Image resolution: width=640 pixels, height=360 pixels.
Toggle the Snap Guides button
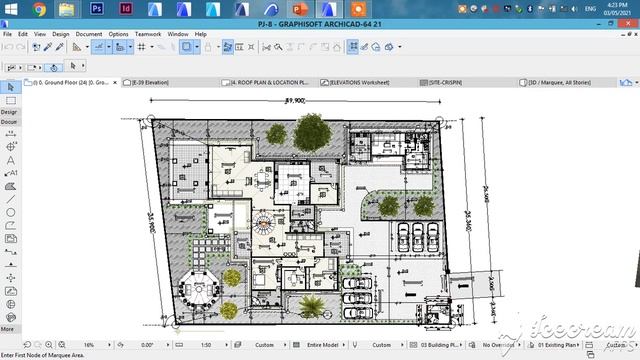click(120, 47)
